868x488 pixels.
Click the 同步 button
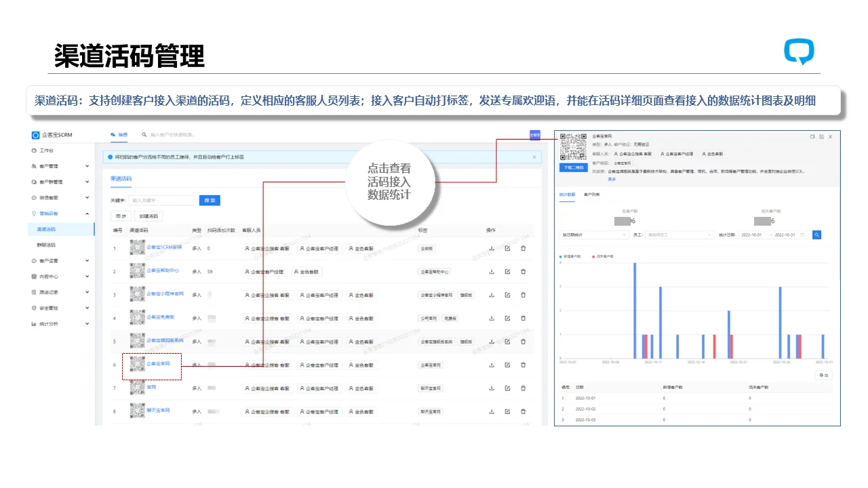(121, 216)
